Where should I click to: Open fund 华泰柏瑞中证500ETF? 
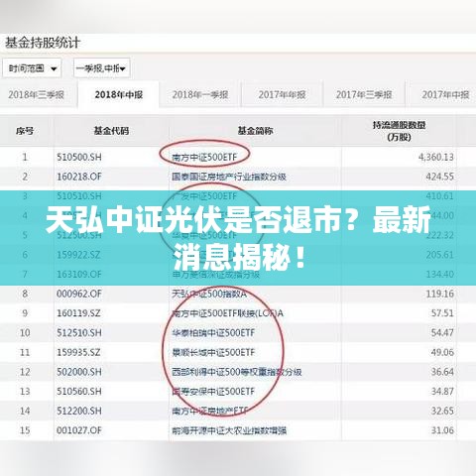[213, 332]
